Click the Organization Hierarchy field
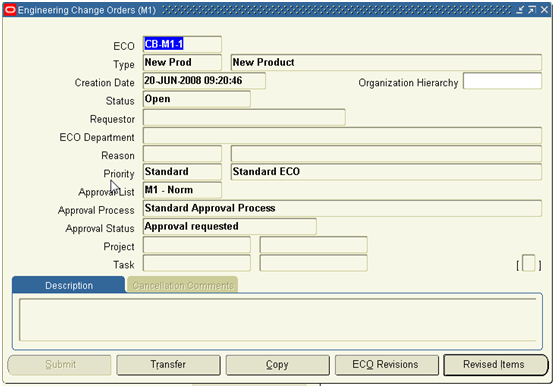 (502, 81)
